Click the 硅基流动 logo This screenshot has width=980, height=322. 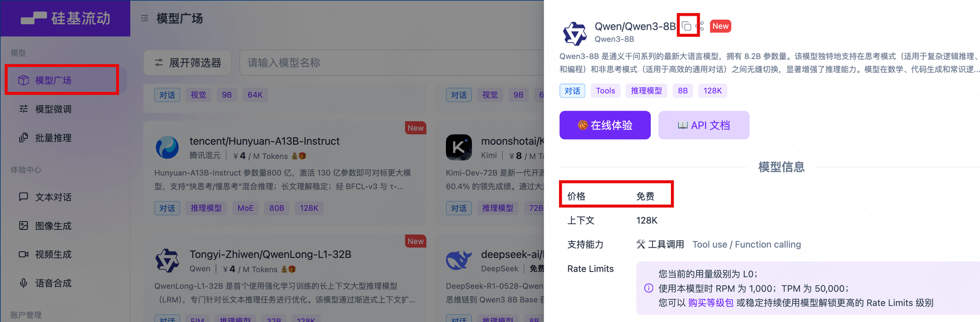[x=66, y=18]
